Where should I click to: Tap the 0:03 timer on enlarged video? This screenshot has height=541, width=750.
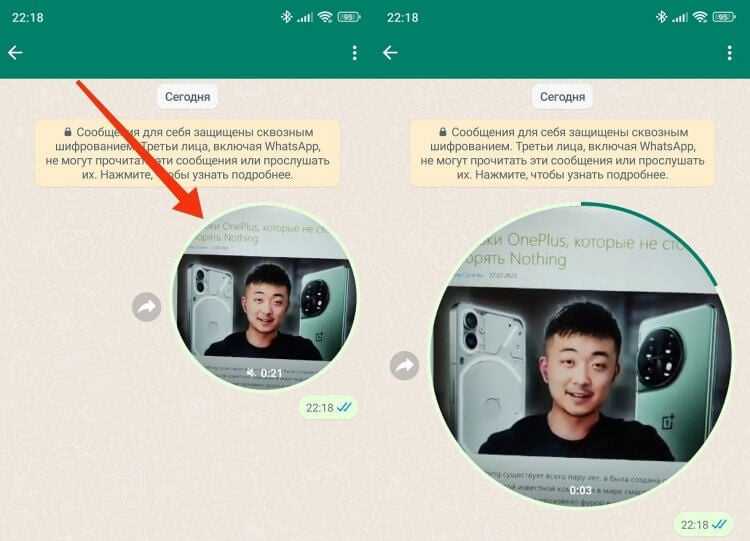click(581, 490)
